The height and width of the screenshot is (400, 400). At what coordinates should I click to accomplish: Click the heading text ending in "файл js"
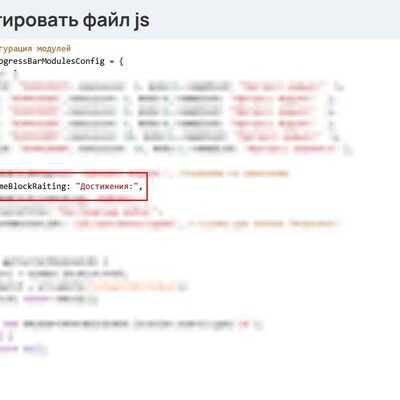[x=74, y=21]
